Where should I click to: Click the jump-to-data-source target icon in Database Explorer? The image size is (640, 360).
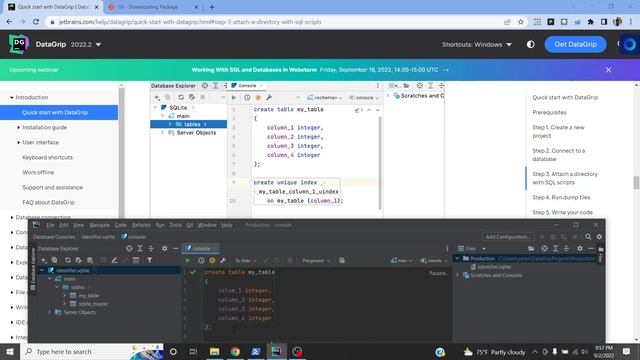click(x=129, y=248)
